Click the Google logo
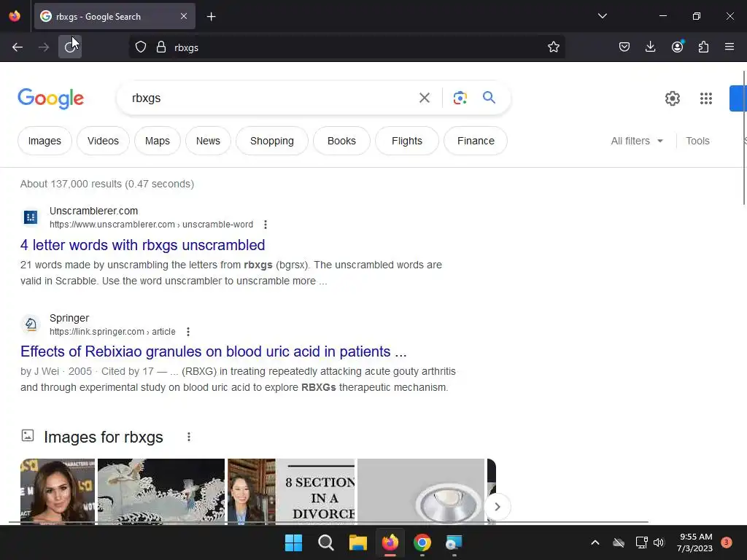Viewport: 747px width, 560px height. [x=50, y=98]
